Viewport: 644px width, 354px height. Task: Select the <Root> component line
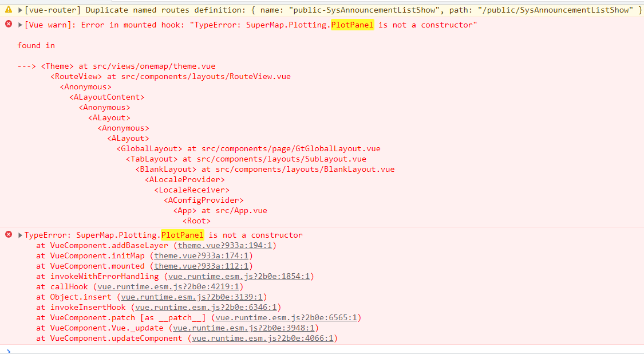pos(196,221)
